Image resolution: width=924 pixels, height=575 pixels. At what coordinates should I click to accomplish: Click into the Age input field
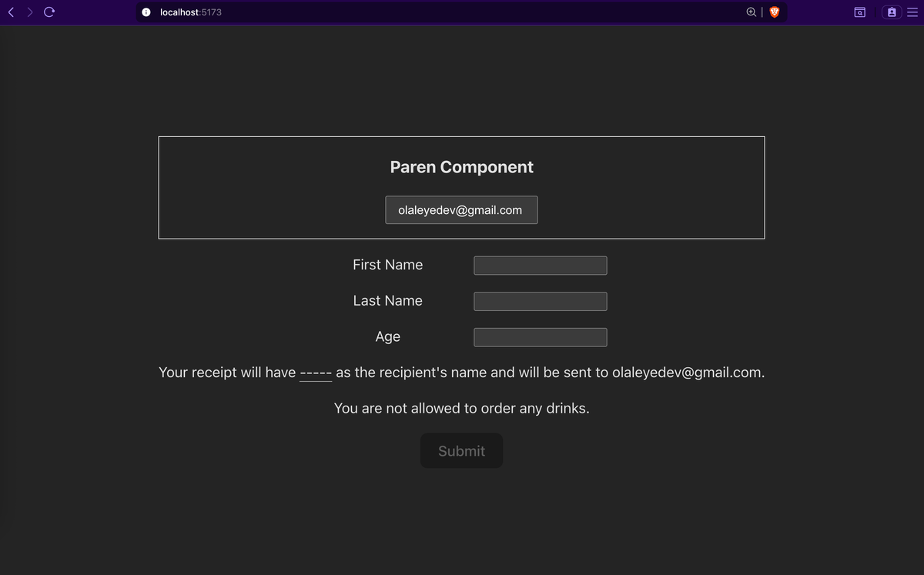point(540,337)
